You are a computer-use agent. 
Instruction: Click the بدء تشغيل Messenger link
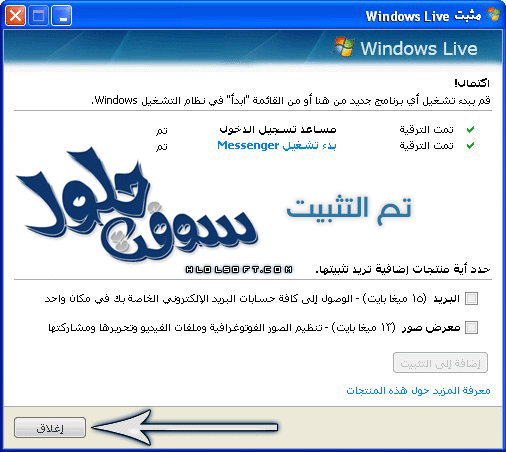click(277, 146)
